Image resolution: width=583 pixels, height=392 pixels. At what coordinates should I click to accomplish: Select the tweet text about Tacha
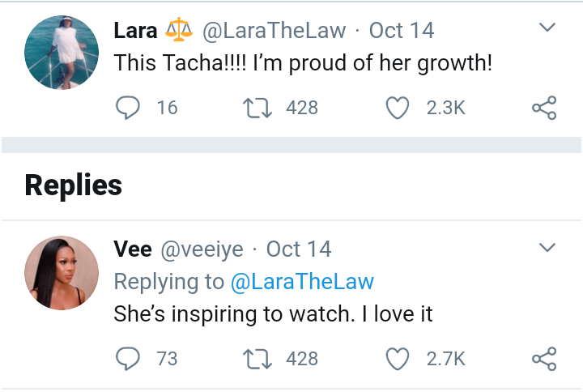pos(303,62)
